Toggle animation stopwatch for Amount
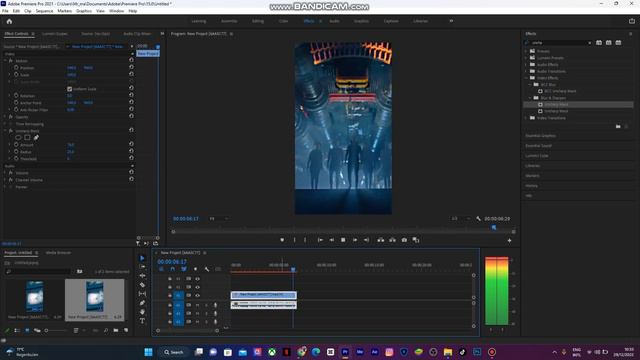This screenshot has width=640, height=360. pos(16,144)
